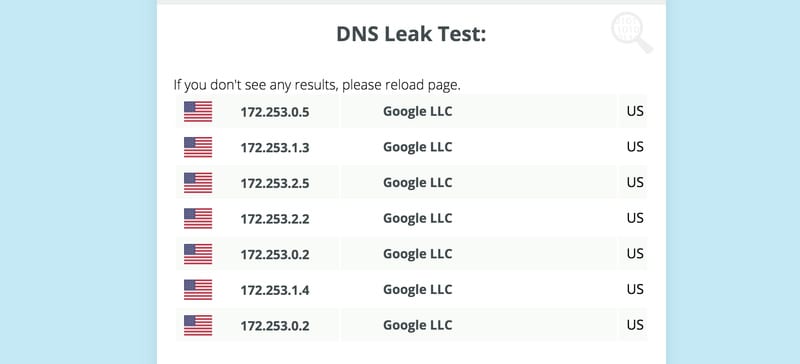The width and height of the screenshot is (800, 364).
Task: Select the flag icon next to 172.253.2.5
Action: tap(198, 183)
